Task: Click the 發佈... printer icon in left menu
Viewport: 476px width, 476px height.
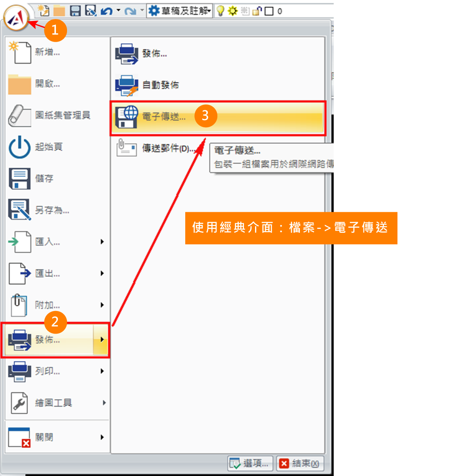Action: (x=19, y=340)
